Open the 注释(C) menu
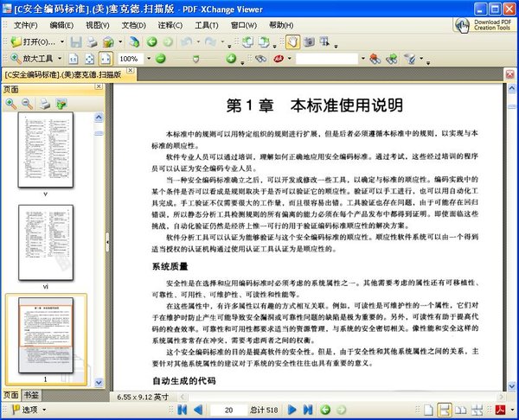This screenshot has height=420, width=519. coord(168,25)
